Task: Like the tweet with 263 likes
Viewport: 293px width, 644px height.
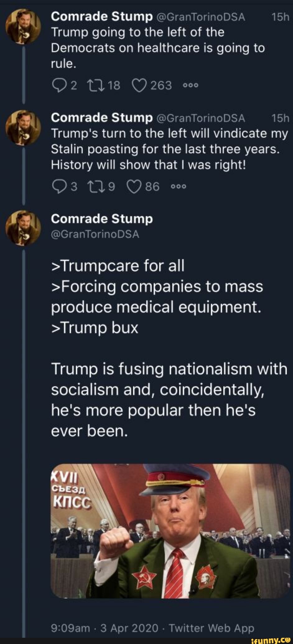Action: 140,85
